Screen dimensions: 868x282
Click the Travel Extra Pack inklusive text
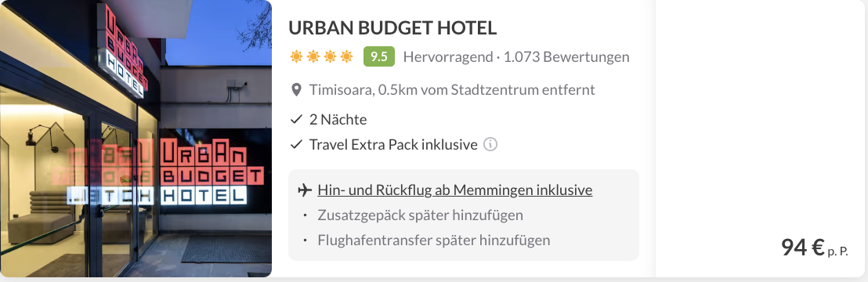point(393,145)
